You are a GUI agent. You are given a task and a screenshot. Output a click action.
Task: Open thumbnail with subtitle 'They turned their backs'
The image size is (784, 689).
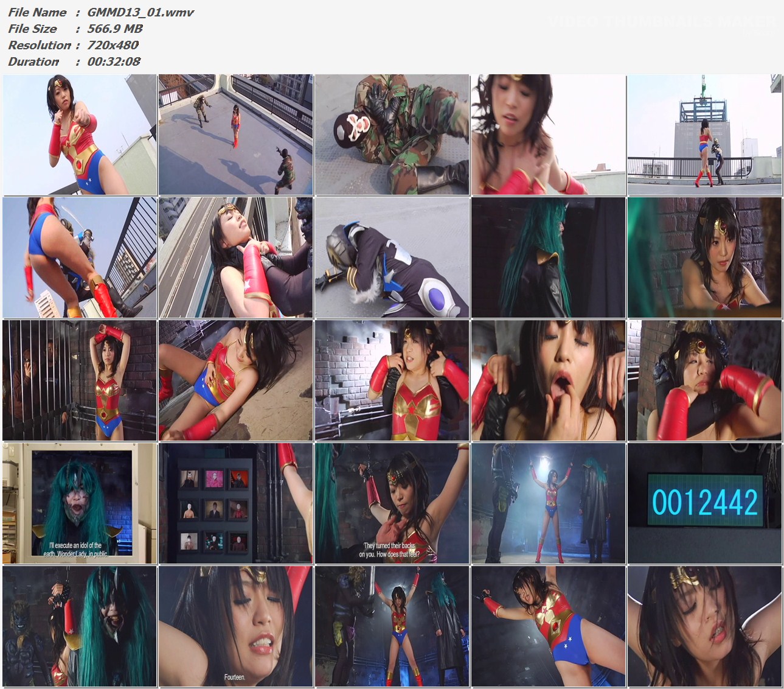pyautogui.click(x=392, y=503)
